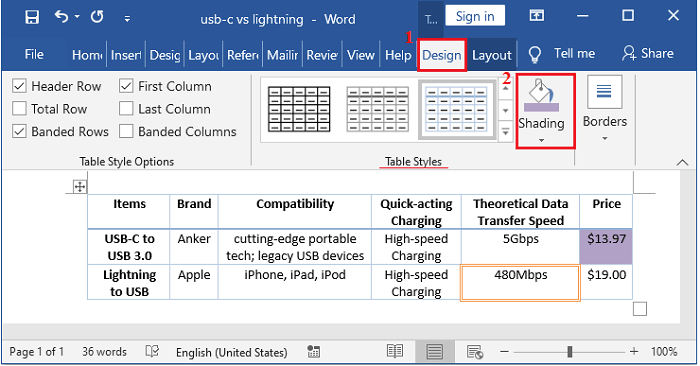Collapse the ribbon with the chevron
Screen dimensions: 700x366
tap(682, 162)
